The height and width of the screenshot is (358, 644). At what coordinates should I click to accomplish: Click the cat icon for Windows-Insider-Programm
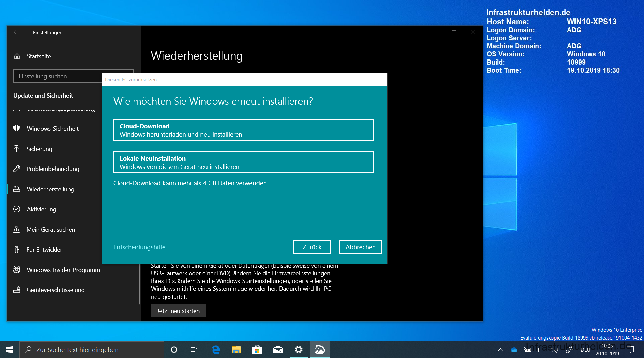(x=17, y=270)
